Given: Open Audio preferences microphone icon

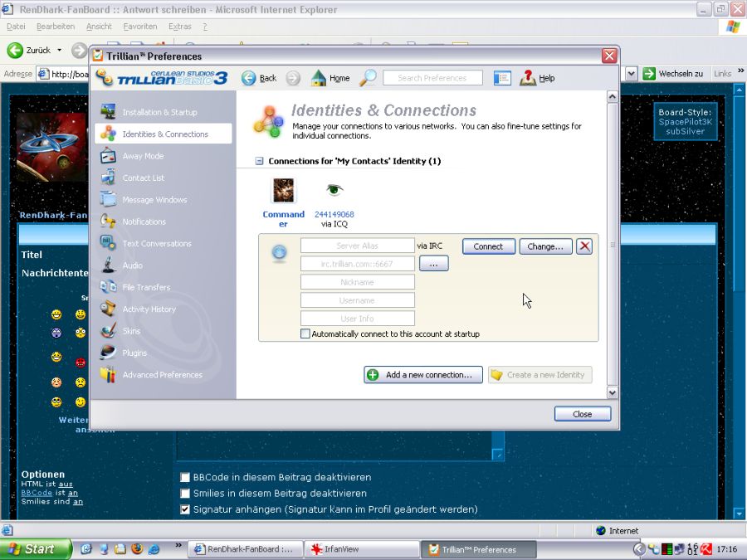Looking at the screenshot, I should click(108, 265).
